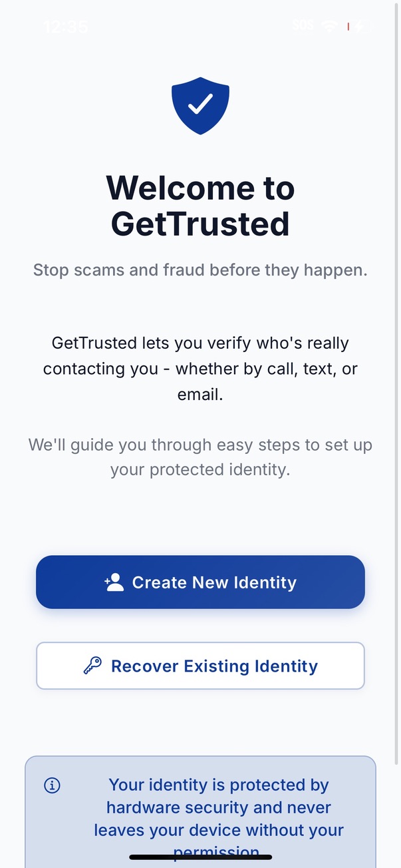The height and width of the screenshot is (868, 401).
Task: Tap the home indicator bar
Action: click(200, 857)
